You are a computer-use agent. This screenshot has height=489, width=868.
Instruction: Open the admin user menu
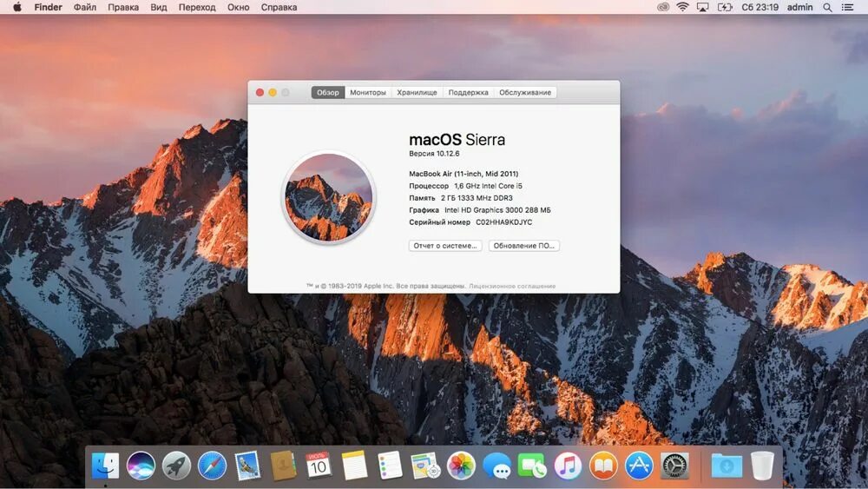coord(800,7)
